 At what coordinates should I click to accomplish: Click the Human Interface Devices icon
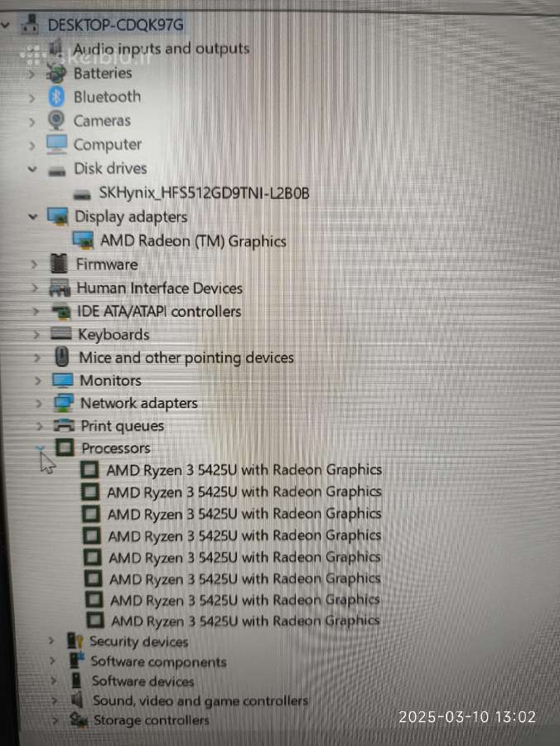pos(60,288)
